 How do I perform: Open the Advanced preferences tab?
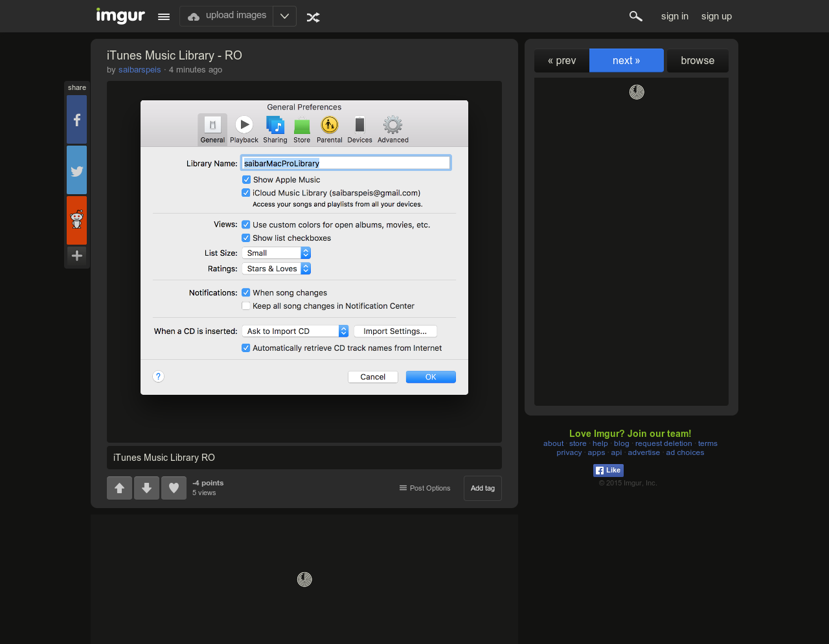point(393,129)
